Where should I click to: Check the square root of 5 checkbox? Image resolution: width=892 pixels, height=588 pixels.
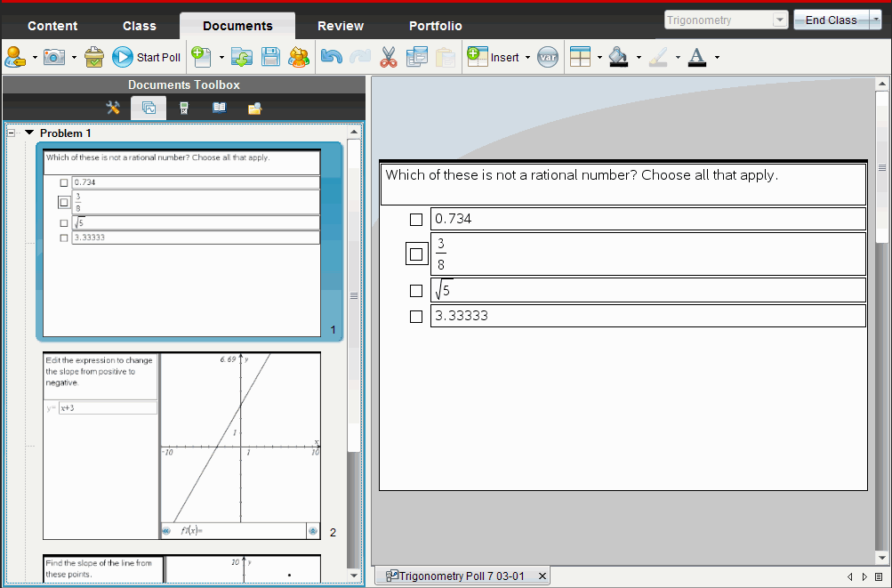click(x=415, y=291)
